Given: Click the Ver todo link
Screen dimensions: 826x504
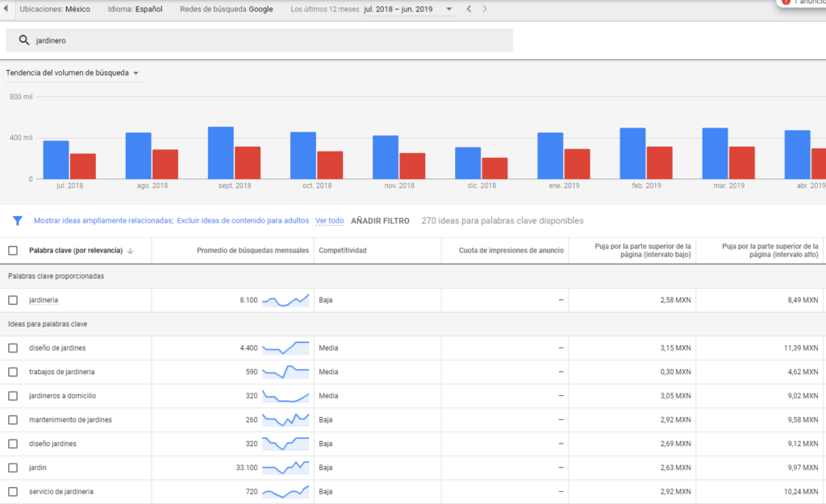Looking at the screenshot, I should coord(330,221).
